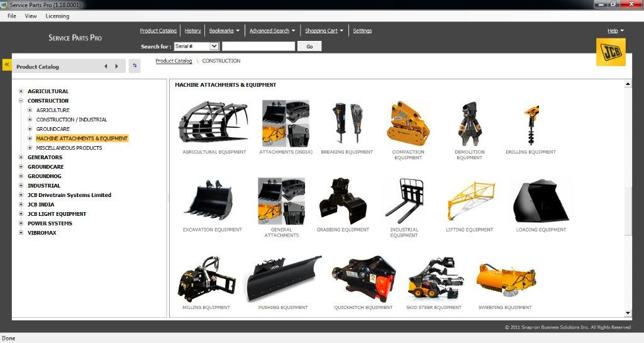The width and height of the screenshot is (644, 343).
Task: Click the Service Parts Pro title logo
Action: pyautogui.click(x=75, y=38)
